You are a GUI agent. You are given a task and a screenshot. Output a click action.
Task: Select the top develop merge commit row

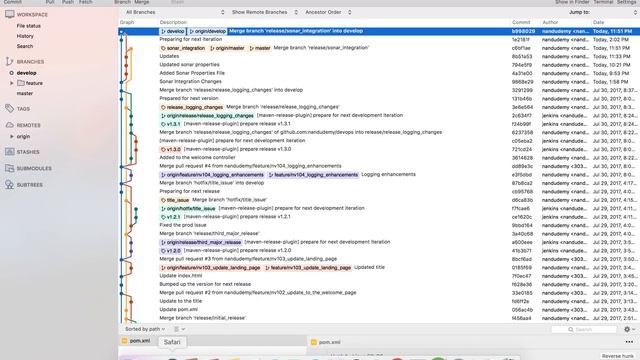coord(379,31)
